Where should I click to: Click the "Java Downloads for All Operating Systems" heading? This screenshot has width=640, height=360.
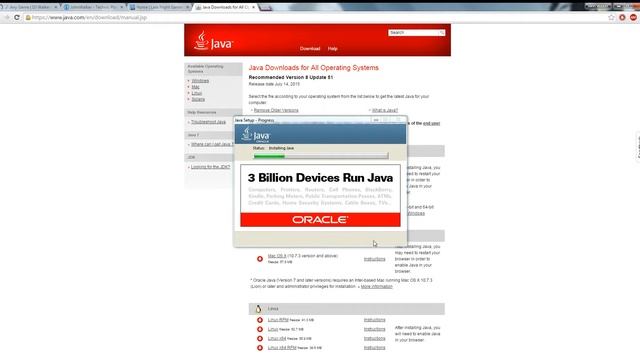pyautogui.click(x=313, y=68)
